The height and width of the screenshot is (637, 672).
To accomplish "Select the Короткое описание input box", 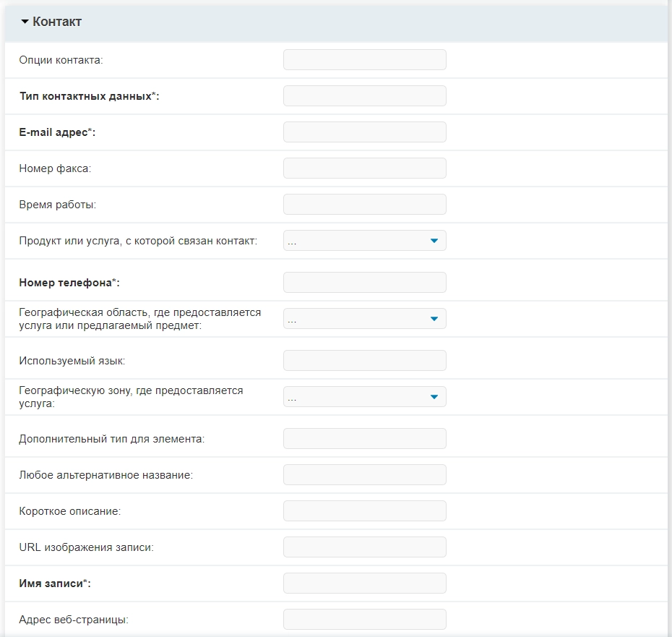I will [x=365, y=511].
